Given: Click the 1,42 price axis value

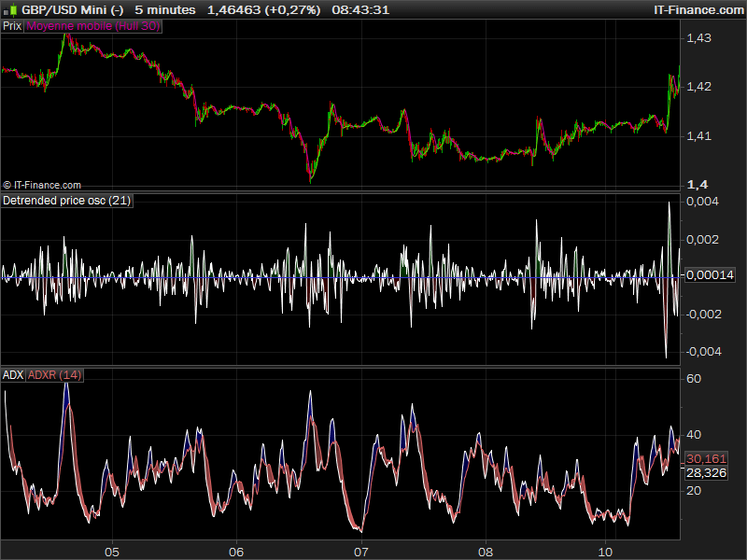Looking at the screenshot, I should (x=698, y=87).
